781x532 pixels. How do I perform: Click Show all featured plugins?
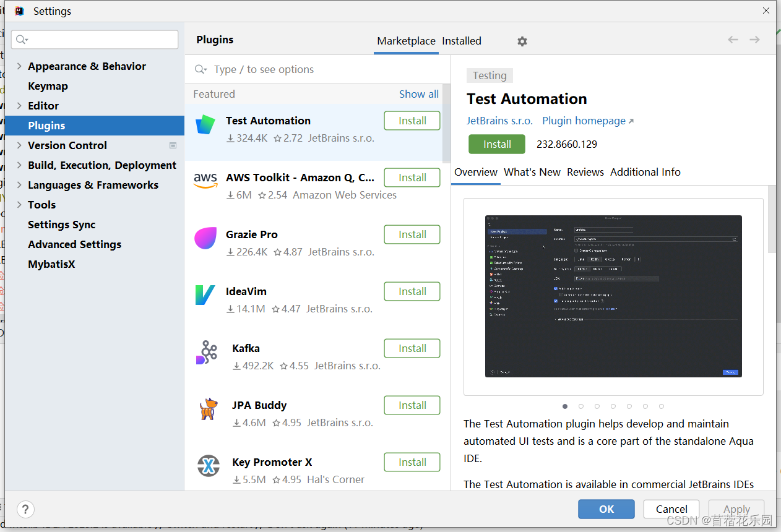(x=419, y=94)
